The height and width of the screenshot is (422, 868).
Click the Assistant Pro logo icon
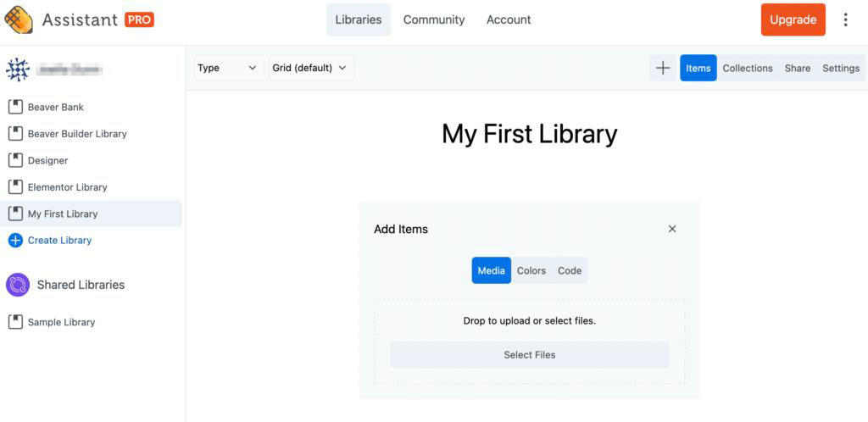coord(19,19)
